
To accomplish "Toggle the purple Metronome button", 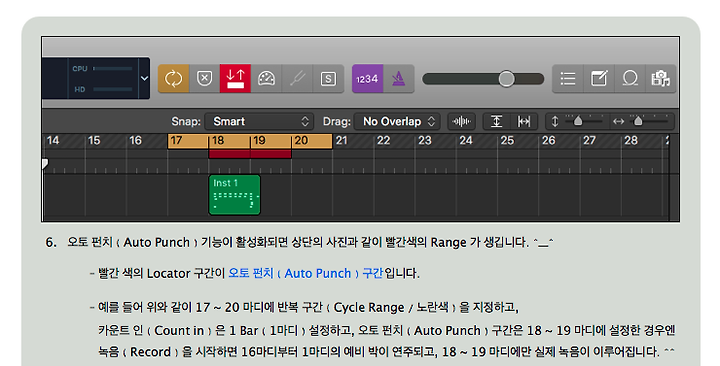I will (x=399, y=79).
